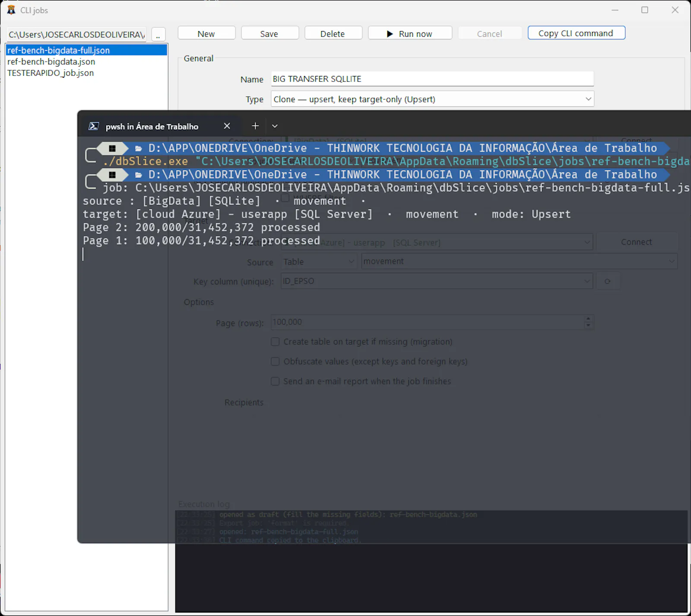The image size is (691, 616).
Task: Toggle the WHERE filter checkbox behind terminal
Action: pyautogui.click(x=285, y=198)
